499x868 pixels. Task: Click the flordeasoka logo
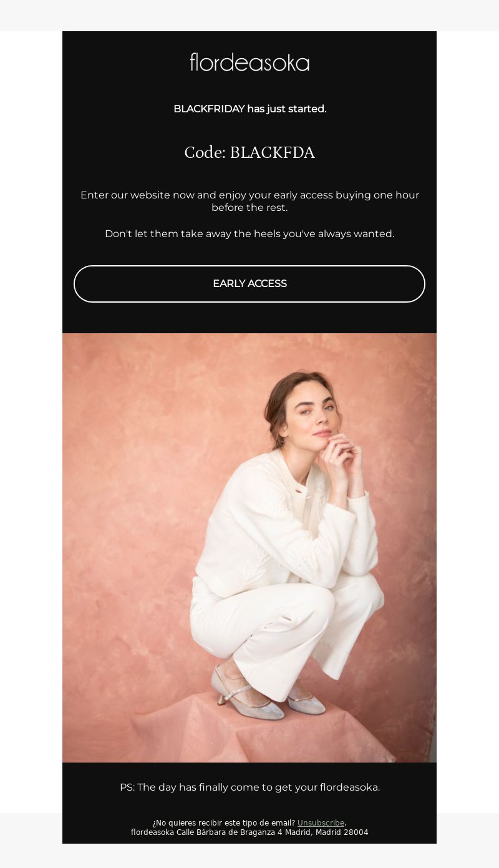point(249,62)
